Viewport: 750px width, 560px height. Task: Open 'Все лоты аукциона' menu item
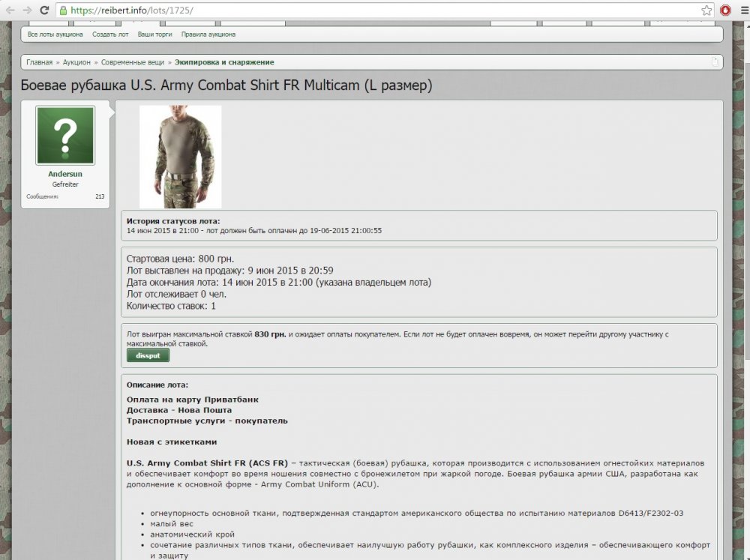click(55, 34)
